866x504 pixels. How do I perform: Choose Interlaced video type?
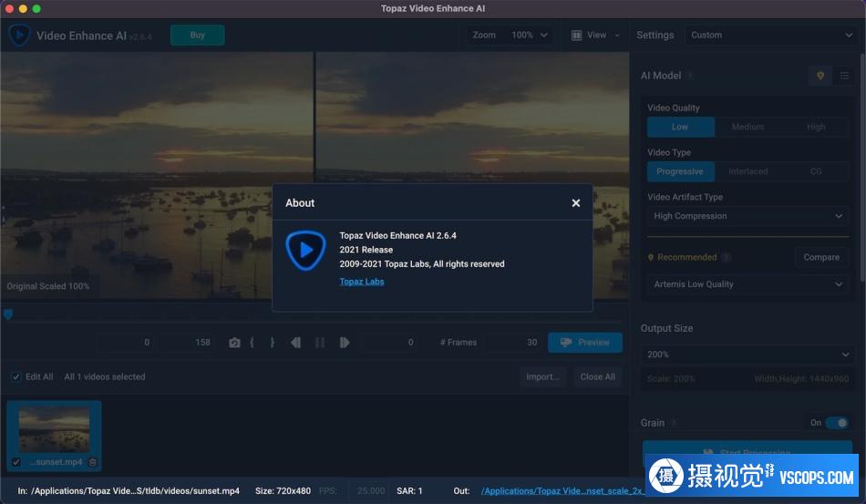747,171
